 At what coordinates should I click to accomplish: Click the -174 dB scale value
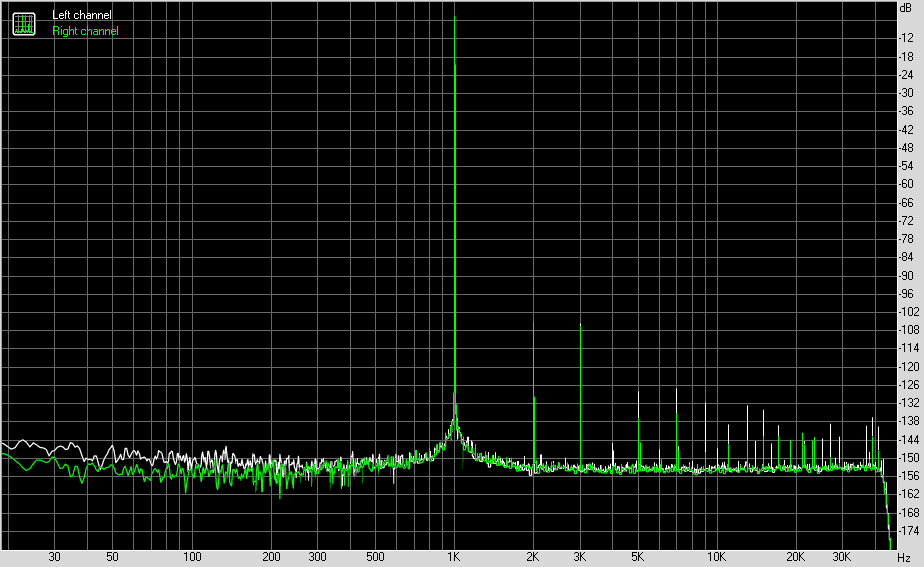(909, 531)
